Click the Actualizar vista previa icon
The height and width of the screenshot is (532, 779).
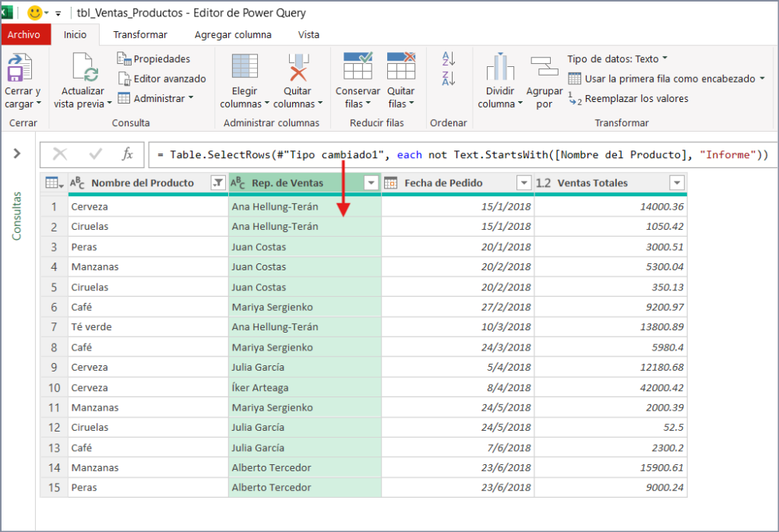tap(85, 67)
